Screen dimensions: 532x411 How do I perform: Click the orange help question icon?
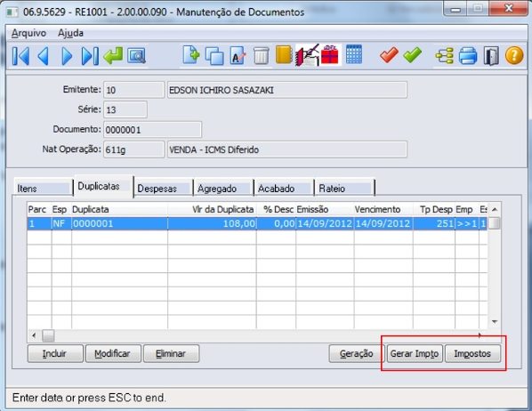coord(514,55)
